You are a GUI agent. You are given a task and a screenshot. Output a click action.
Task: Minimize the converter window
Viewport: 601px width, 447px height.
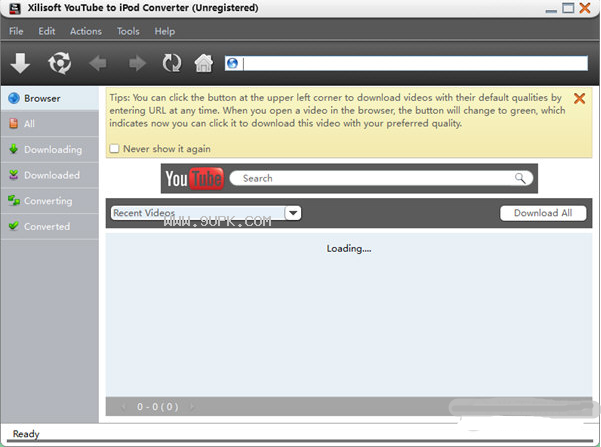[x=551, y=10]
